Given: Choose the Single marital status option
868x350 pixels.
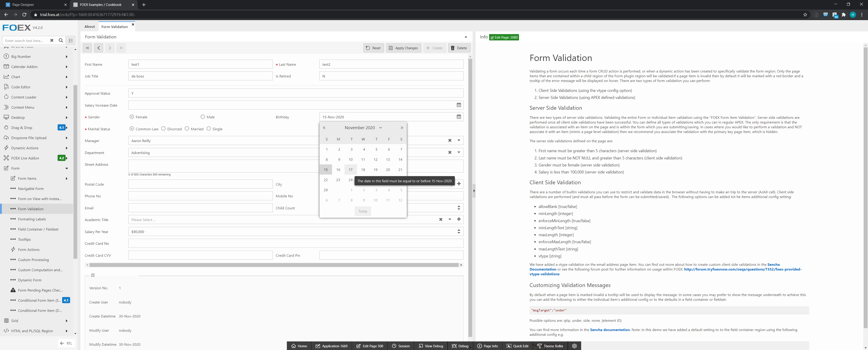Looking at the screenshot, I should [x=209, y=128].
